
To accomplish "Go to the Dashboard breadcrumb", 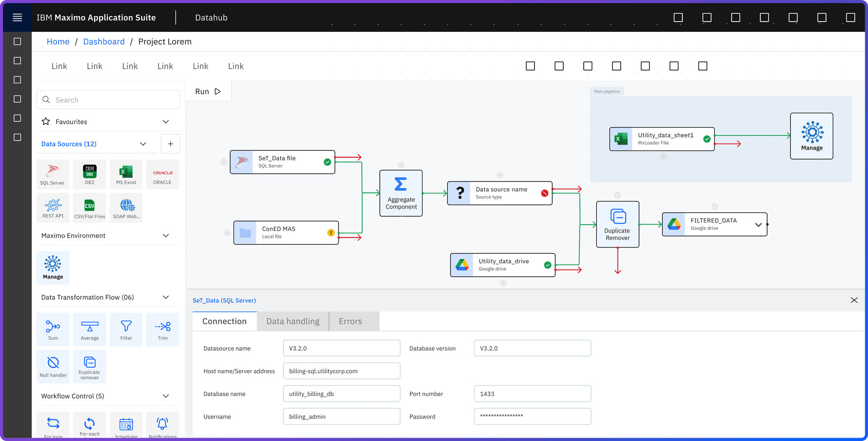I will click(104, 42).
